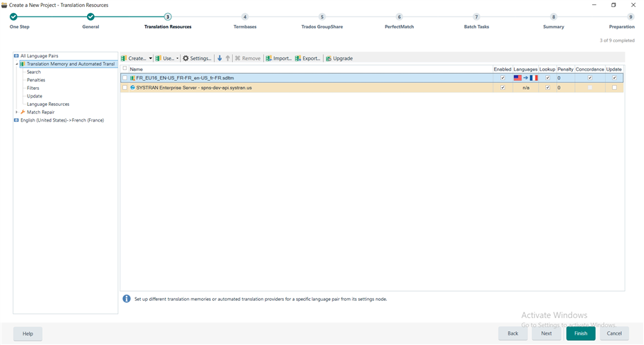
Task: Select FR_EU16_EN-US_FR-FR sdltm file name
Action: [185, 77]
